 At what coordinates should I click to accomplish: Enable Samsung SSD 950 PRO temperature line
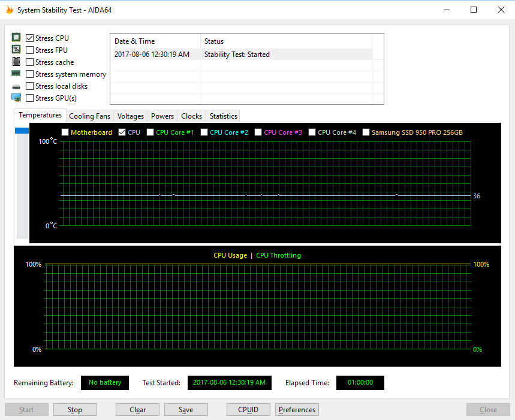(366, 132)
